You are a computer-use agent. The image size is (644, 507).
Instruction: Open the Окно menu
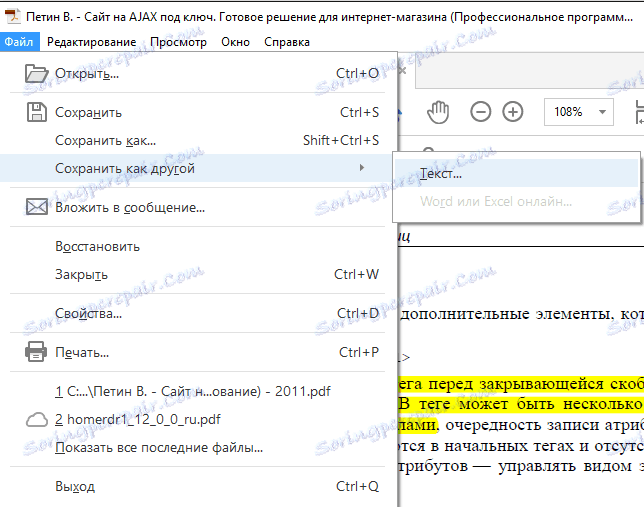tap(235, 42)
